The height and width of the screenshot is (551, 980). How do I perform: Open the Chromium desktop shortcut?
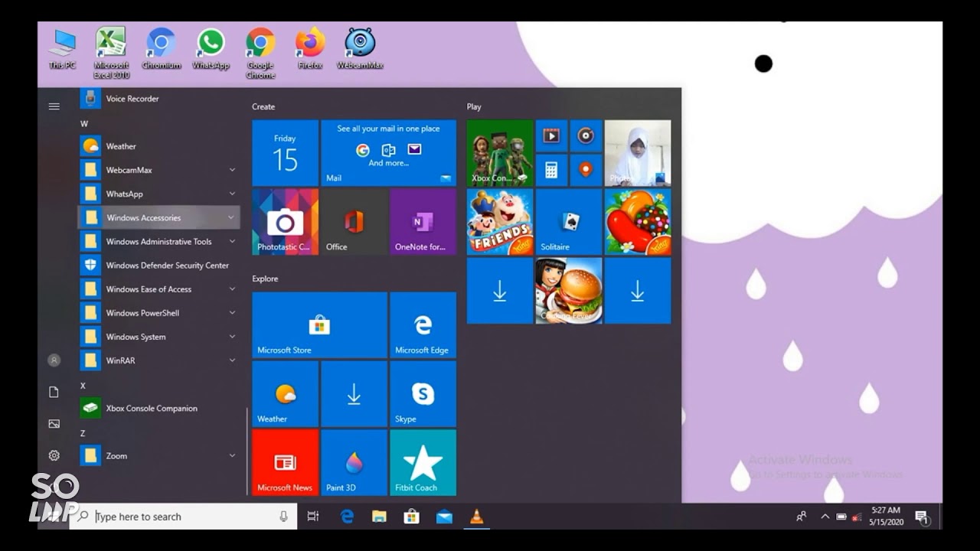click(161, 48)
